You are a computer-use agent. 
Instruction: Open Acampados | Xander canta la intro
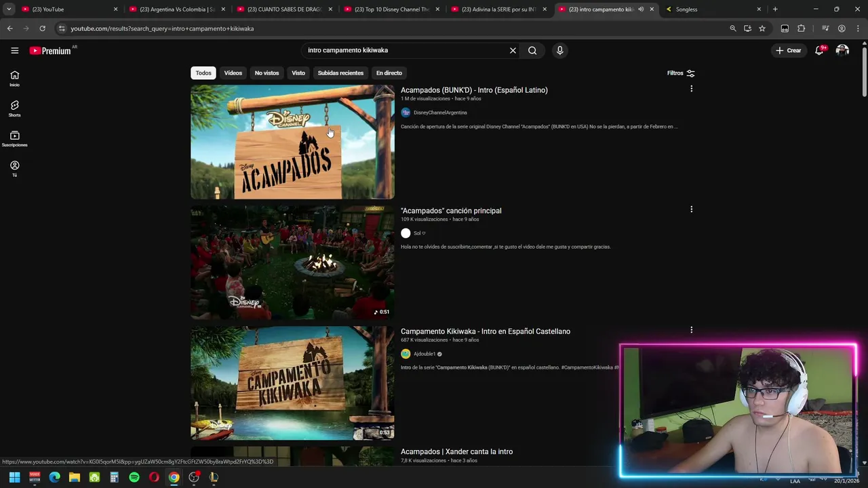[x=456, y=451]
